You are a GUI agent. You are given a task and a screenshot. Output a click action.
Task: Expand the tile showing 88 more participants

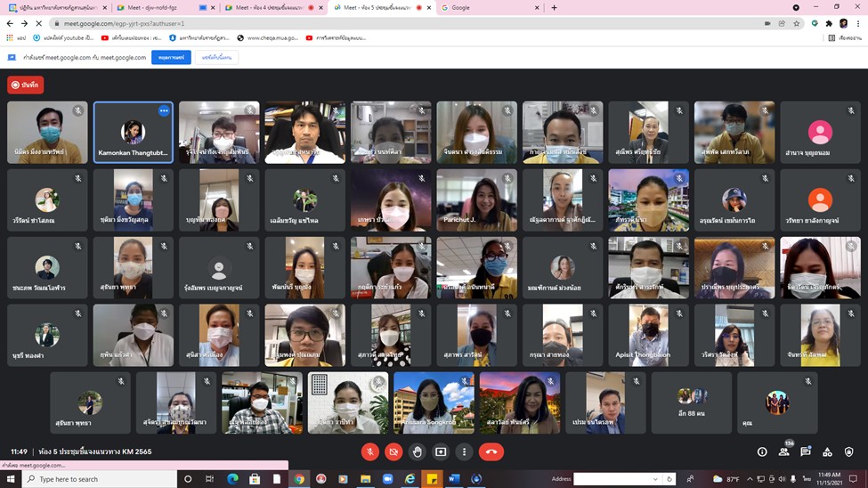(x=691, y=402)
